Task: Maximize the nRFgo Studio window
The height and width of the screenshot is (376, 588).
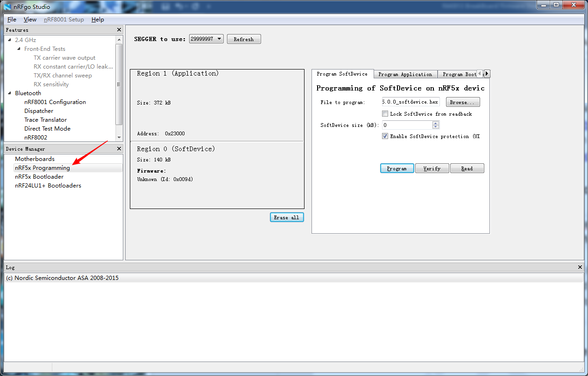Action: [x=556, y=5]
